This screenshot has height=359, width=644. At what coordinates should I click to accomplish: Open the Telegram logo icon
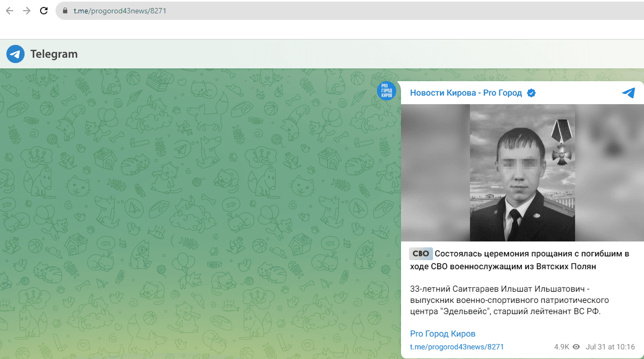15,54
